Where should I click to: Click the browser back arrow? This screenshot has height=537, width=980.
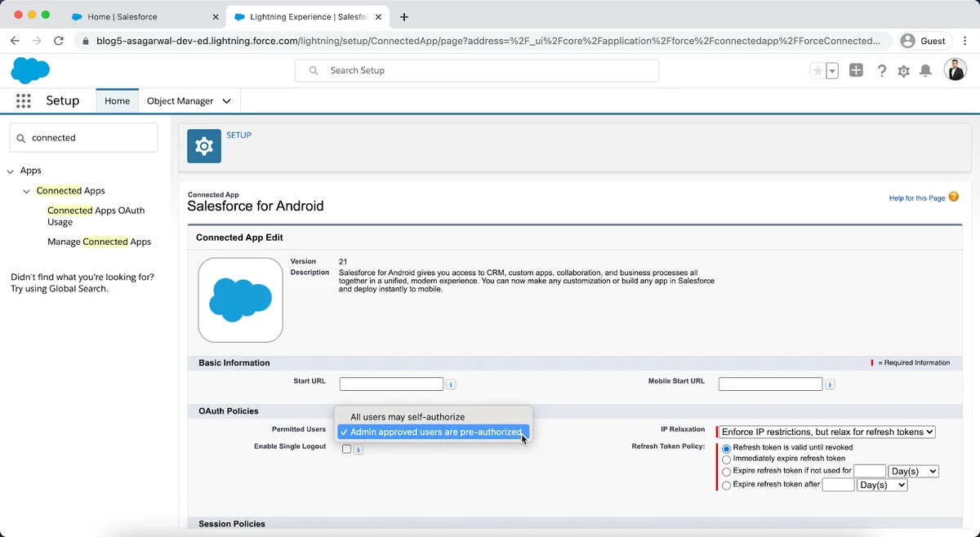pos(16,41)
